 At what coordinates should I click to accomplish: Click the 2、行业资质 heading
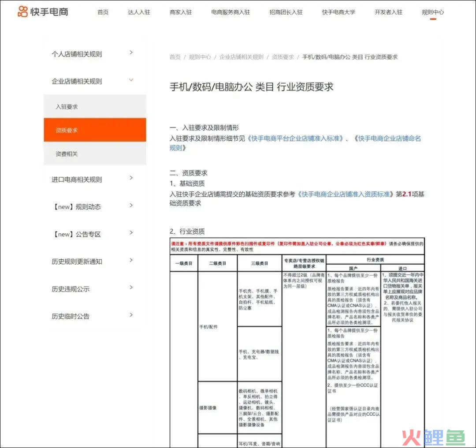[187, 231]
